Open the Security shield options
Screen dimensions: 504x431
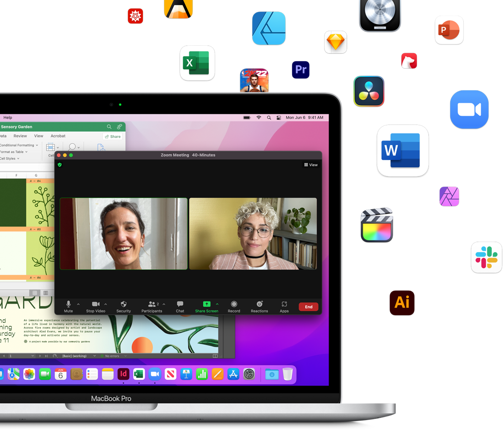(124, 305)
